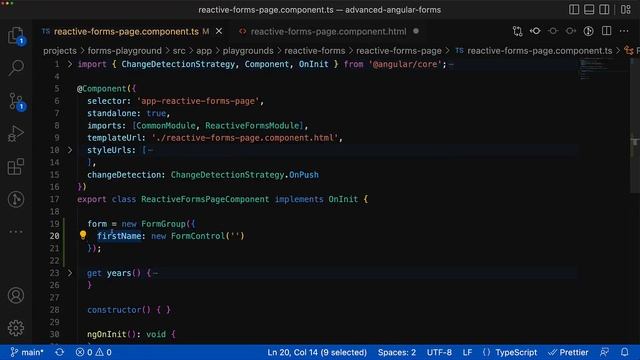Click 'app-reactive-forms-page' selector string
This screenshot has width=640, height=360.
(x=198, y=101)
